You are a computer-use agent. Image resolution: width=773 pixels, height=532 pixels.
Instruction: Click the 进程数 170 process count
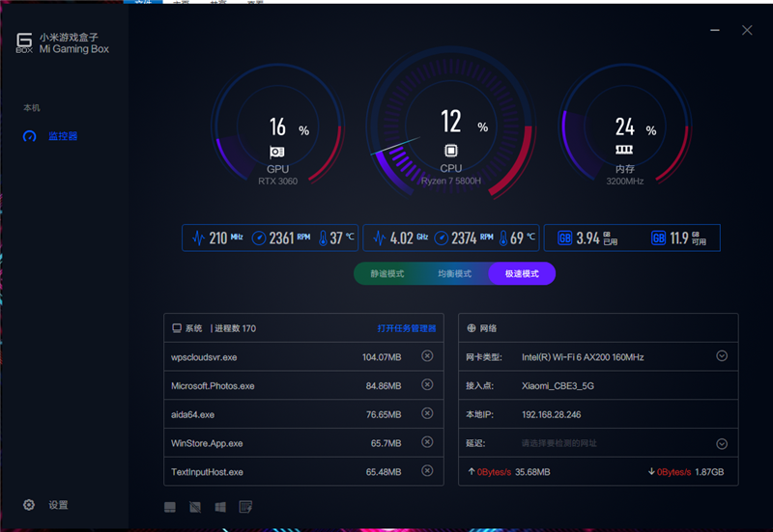point(235,328)
